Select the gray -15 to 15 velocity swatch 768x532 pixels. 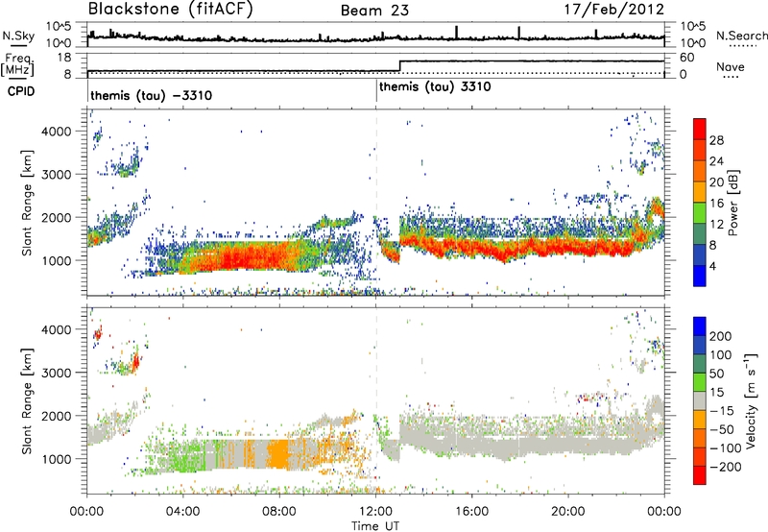point(700,401)
